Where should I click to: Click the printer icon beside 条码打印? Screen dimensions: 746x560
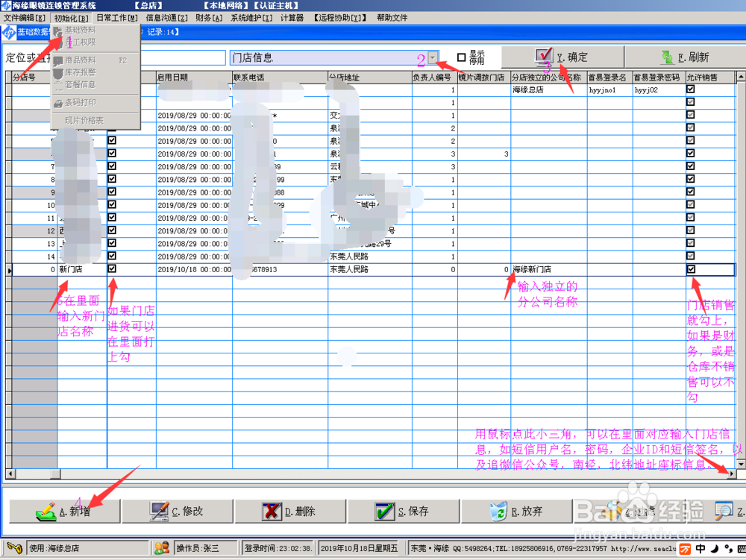58,103
